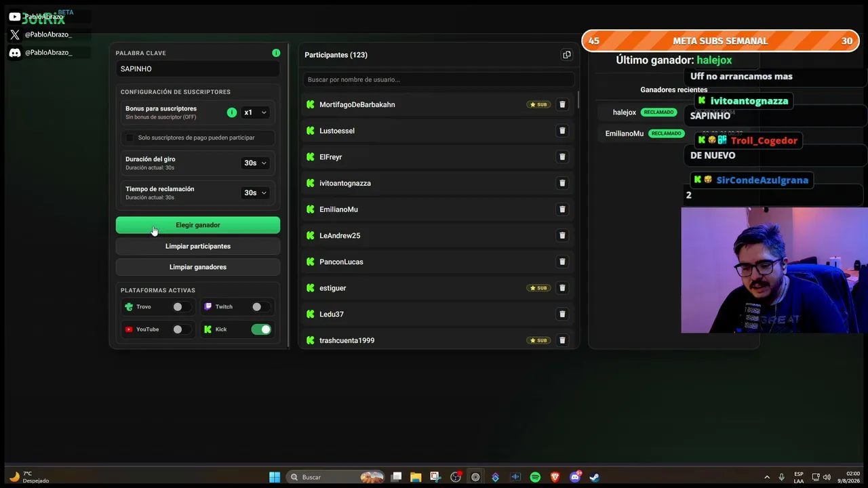Image resolution: width=868 pixels, height=488 pixels.
Task: Check 'Solo suscriptores de pago' checkbox
Action: (x=130, y=138)
